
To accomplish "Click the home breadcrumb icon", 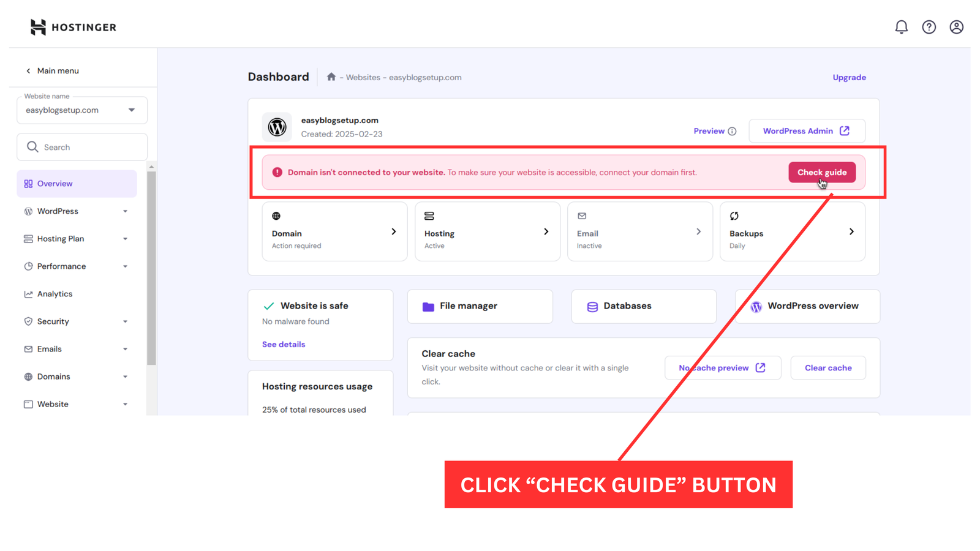I will [331, 77].
